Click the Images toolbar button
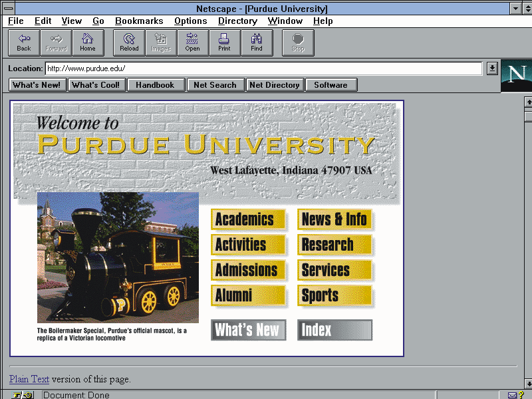 (x=161, y=43)
